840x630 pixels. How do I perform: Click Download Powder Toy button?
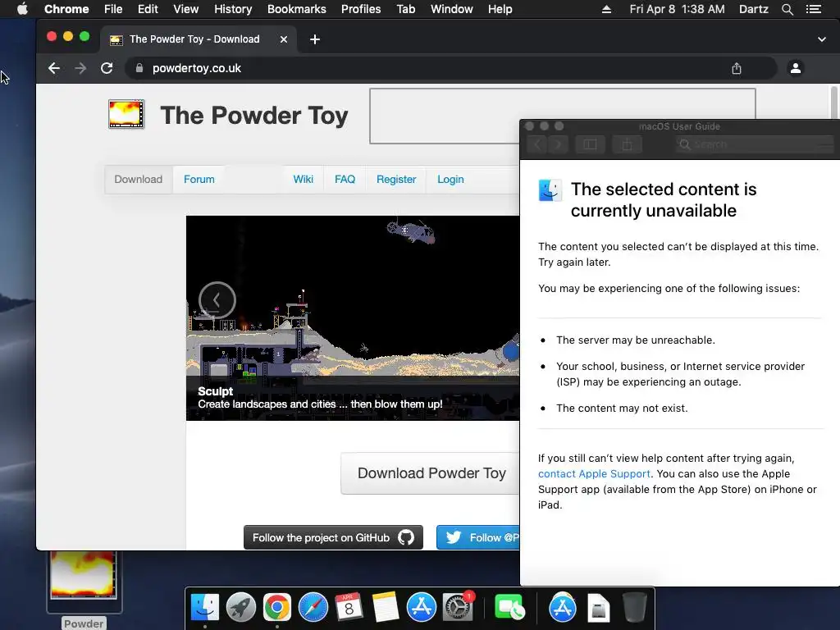[x=431, y=473]
